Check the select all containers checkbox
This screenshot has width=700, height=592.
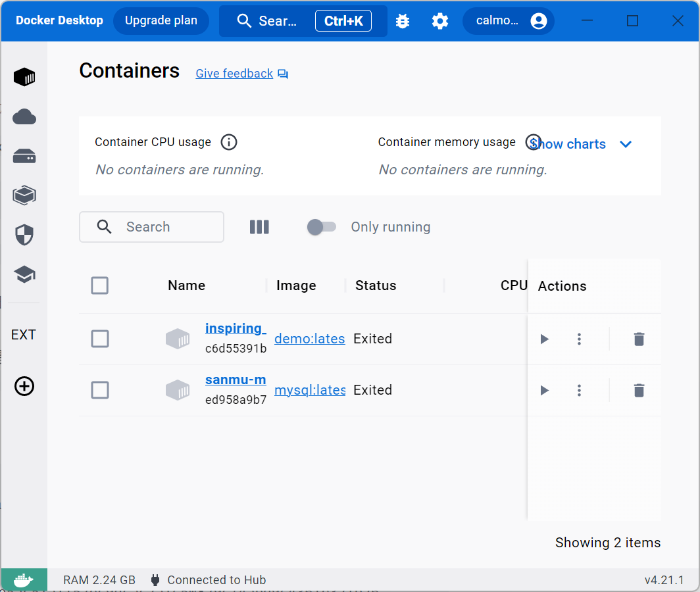tap(100, 285)
